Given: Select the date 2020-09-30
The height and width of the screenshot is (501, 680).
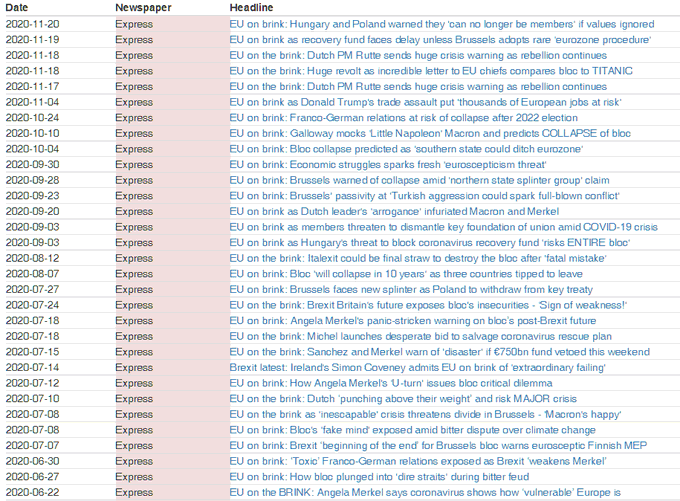Looking at the screenshot, I should (33, 165).
